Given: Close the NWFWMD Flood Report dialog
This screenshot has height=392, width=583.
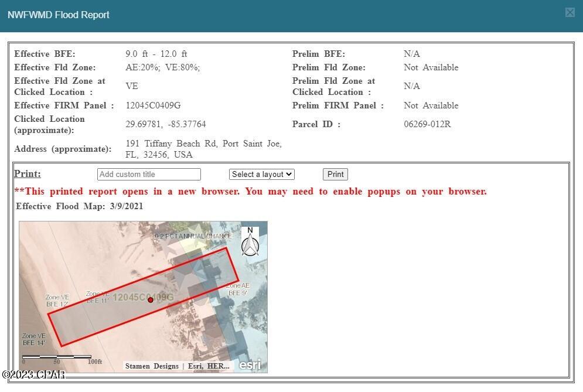Looking at the screenshot, I should pos(570,13).
